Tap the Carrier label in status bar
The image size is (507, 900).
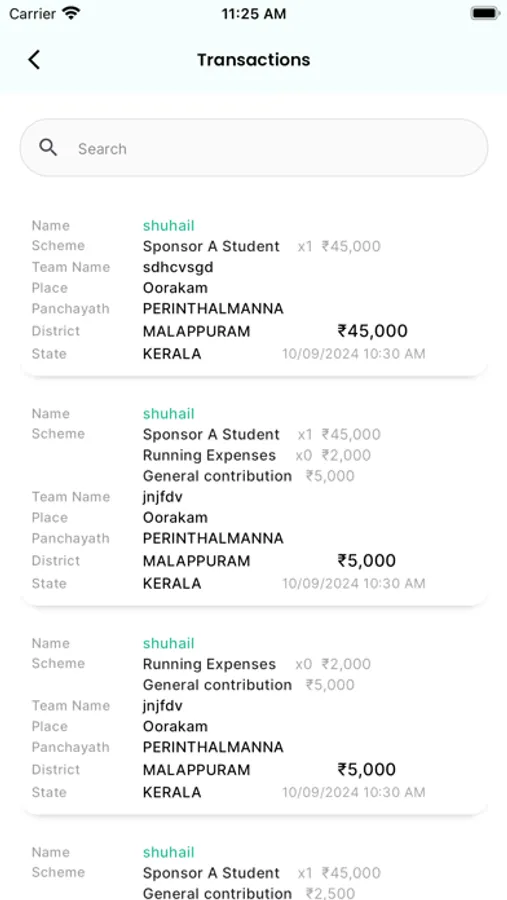[33, 14]
